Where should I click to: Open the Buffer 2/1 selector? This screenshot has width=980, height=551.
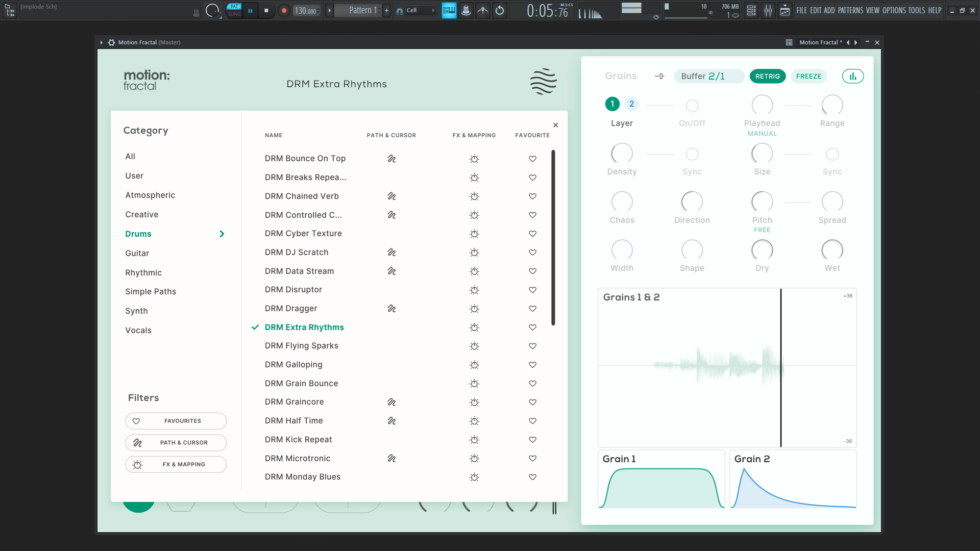[x=709, y=77]
